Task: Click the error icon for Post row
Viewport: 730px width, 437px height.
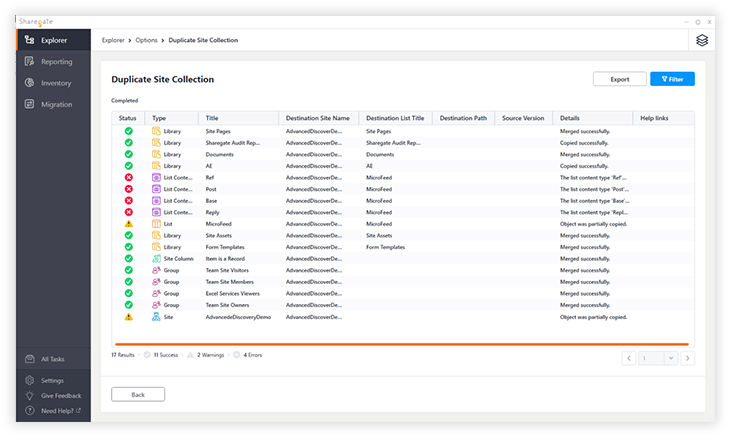Action: [128, 189]
